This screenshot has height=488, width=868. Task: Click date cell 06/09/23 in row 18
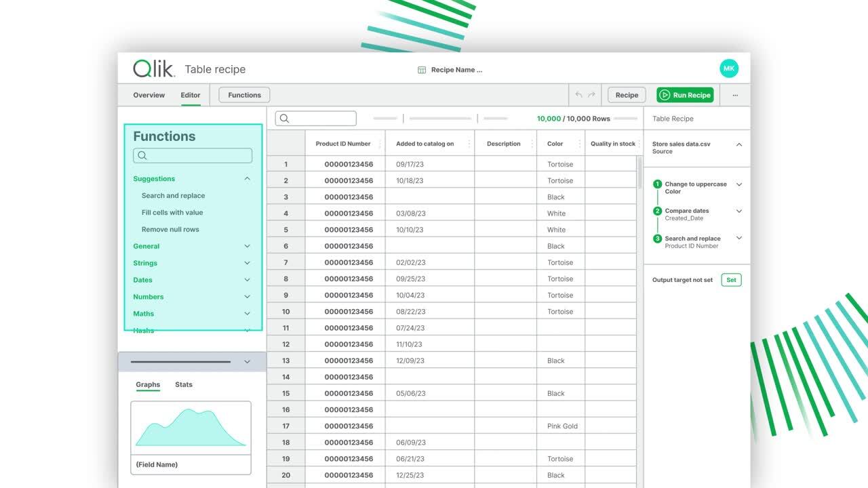tap(430, 443)
